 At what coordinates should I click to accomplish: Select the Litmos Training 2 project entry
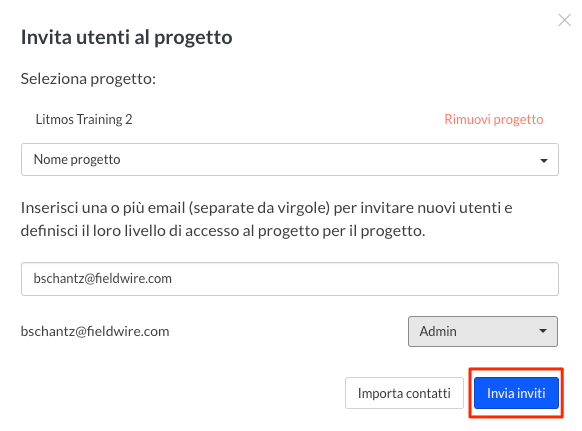click(84, 120)
